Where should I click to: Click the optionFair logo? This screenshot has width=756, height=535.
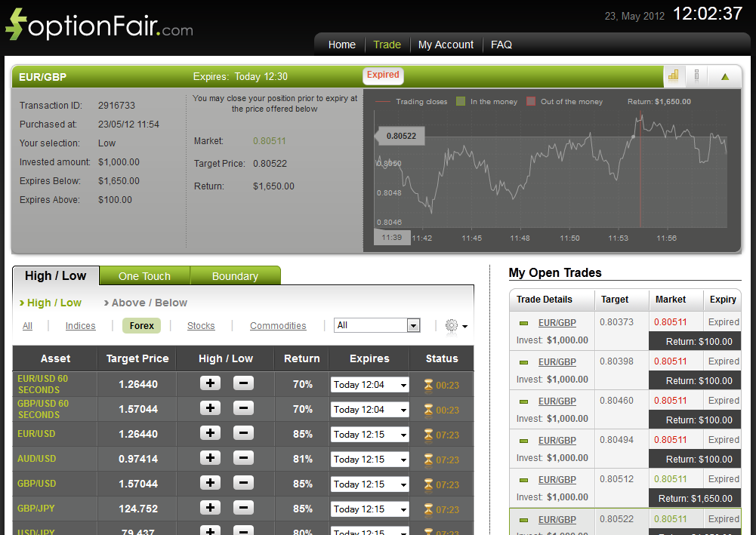[98, 24]
